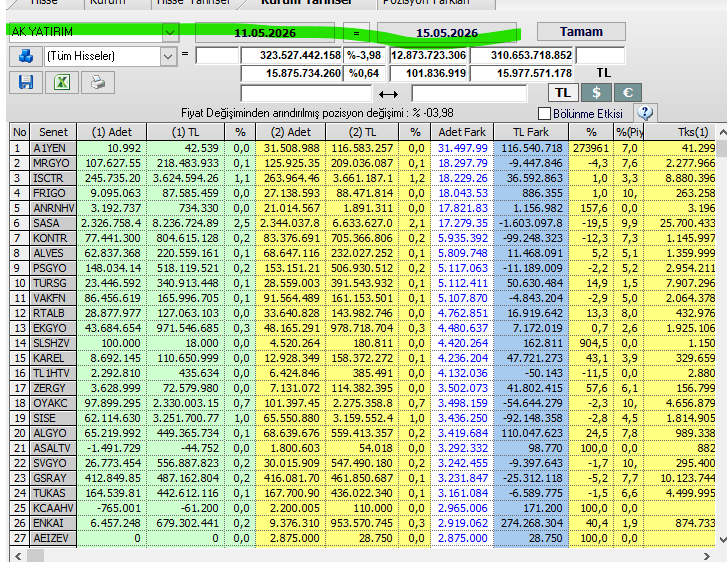Click the Tamam button
This screenshot has width=727, height=562.
click(x=581, y=32)
